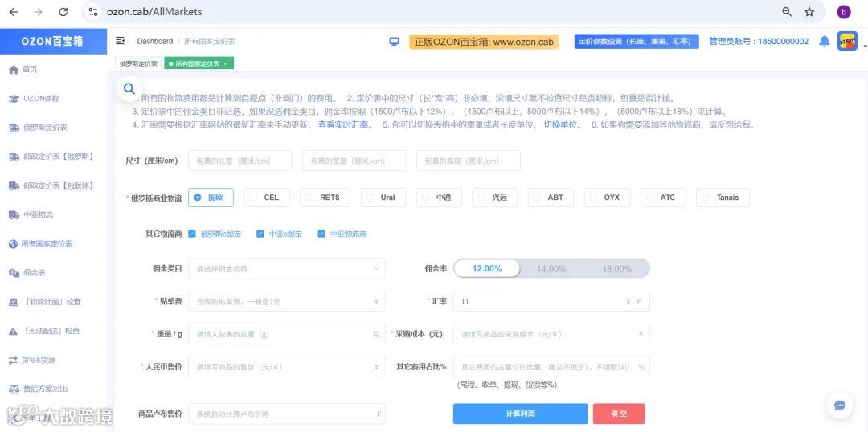Click the 重量 / g weight input field
The width and height of the screenshot is (868, 432).
tap(287, 334)
